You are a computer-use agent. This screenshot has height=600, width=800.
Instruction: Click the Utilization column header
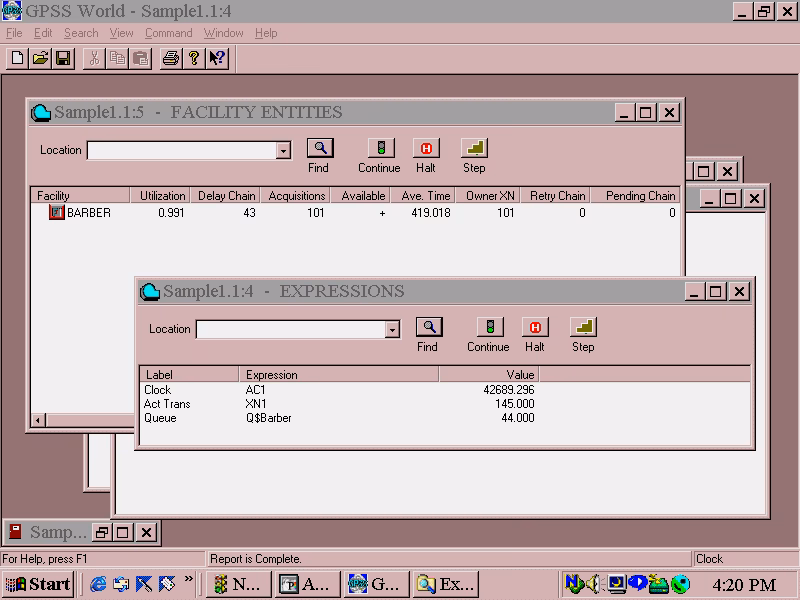(162, 196)
